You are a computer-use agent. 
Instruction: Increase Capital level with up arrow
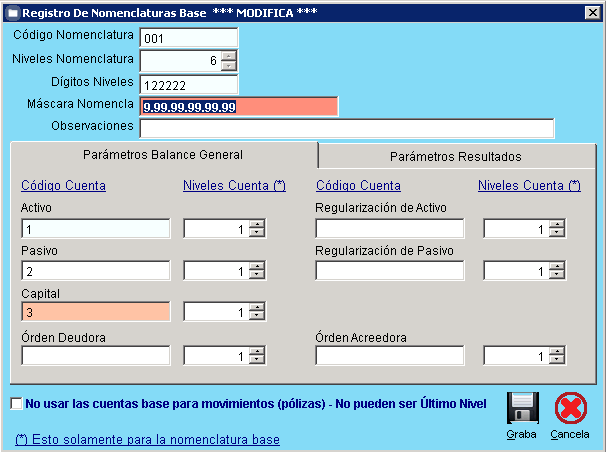pos(257,308)
